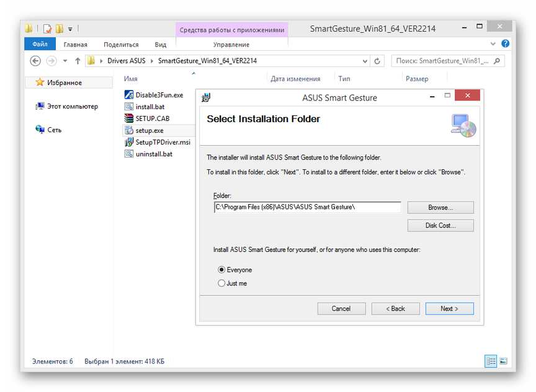The height and width of the screenshot is (392, 536).
Task: Click the Explorer back arrow button
Action: [35, 61]
